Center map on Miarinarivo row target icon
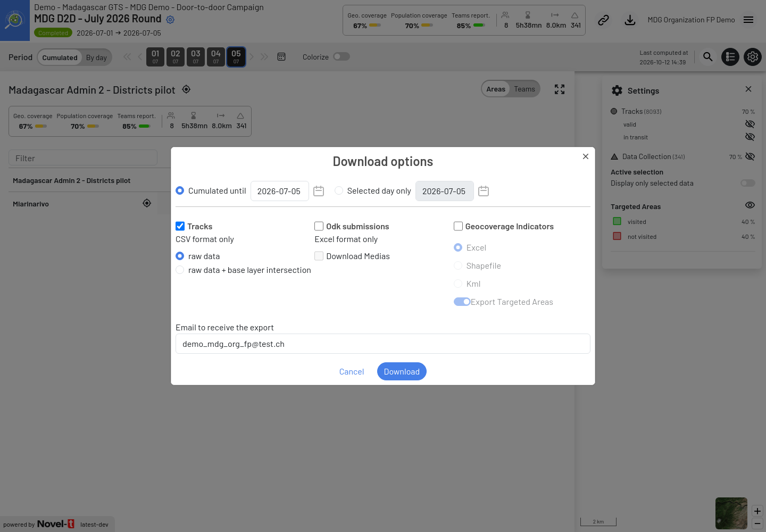 pos(147,203)
